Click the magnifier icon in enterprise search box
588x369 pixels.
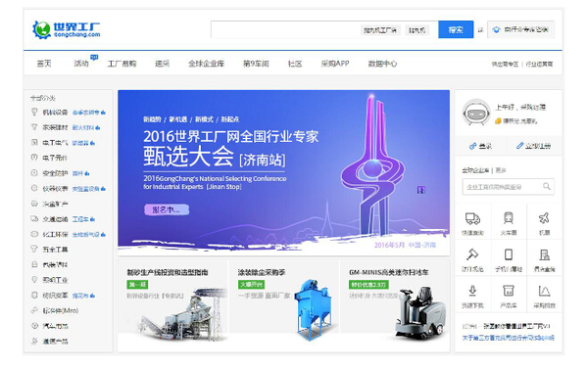(x=547, y=186)
